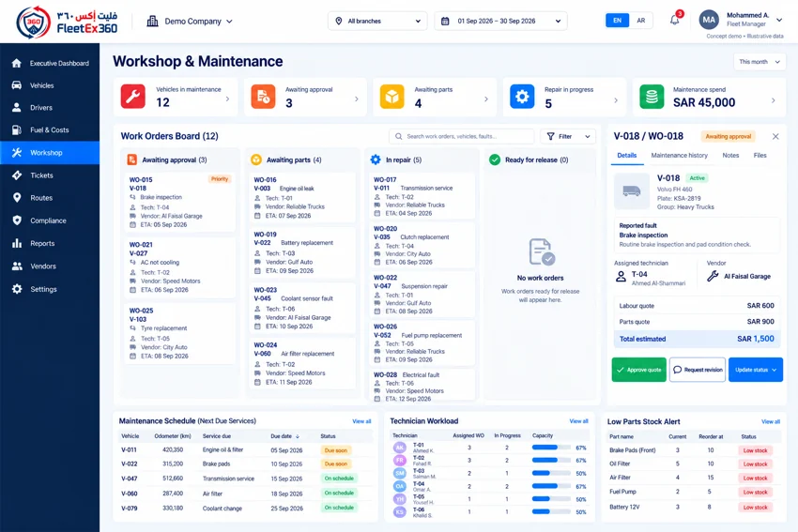This screenshot has width=798, height=532.
Task: Sort by the Due date column header
Action: pyautogui.click(x=284, y=436)
